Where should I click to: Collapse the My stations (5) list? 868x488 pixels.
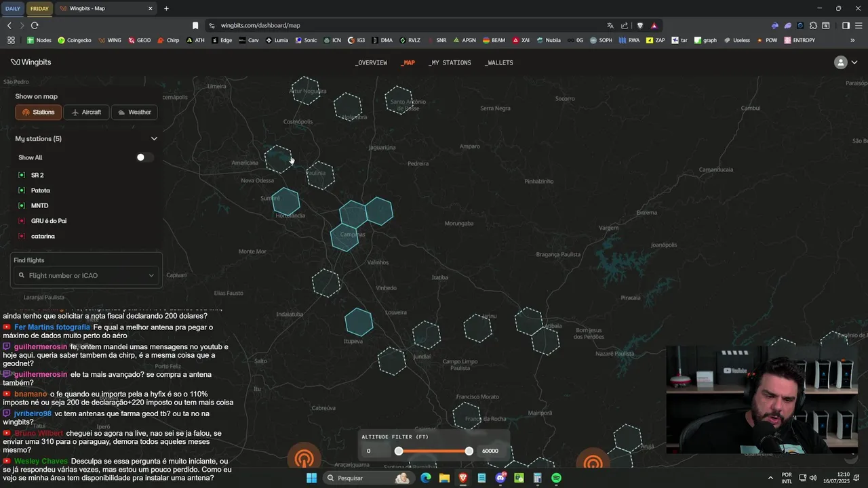154,138
